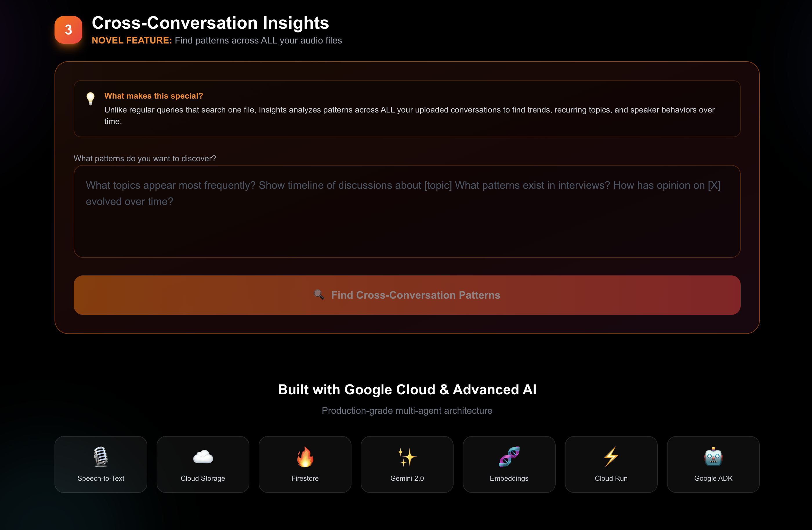Click the Gemini 2.0 sparkles icon
This screenshot has height=530, width=812.
point(407,457)
